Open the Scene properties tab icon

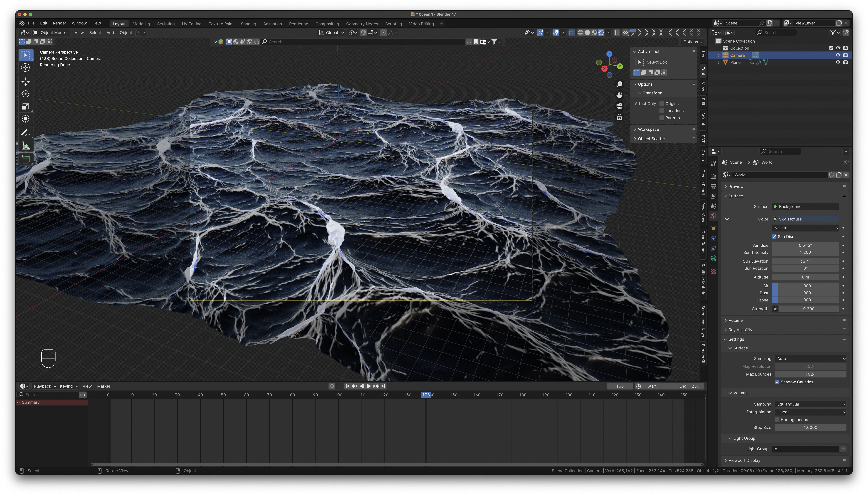point(713,206)
